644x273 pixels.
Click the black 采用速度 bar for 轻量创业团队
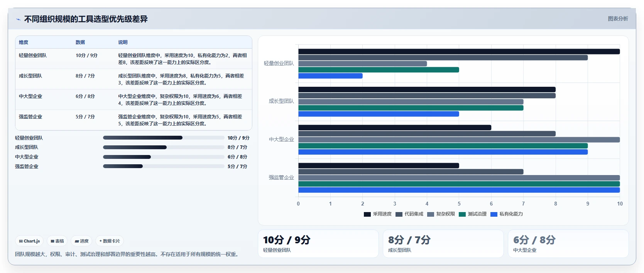coord(459,52)
